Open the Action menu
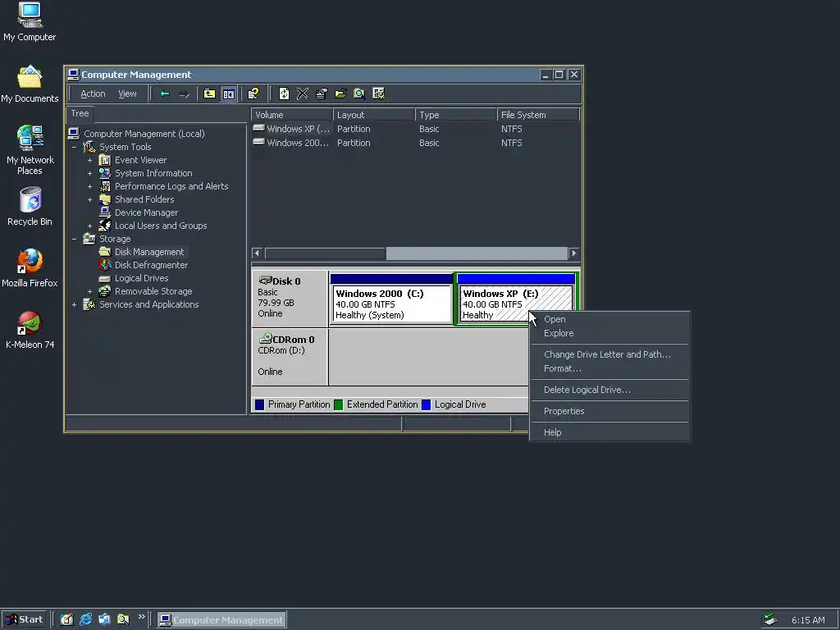Screen dimensions: 840x630 93,94
